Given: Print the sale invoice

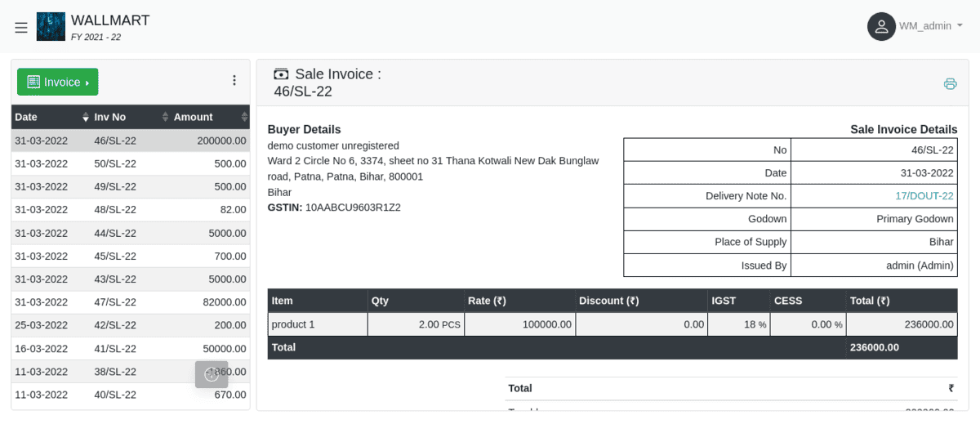Looking at the screenshot, I should click(950, 83).
